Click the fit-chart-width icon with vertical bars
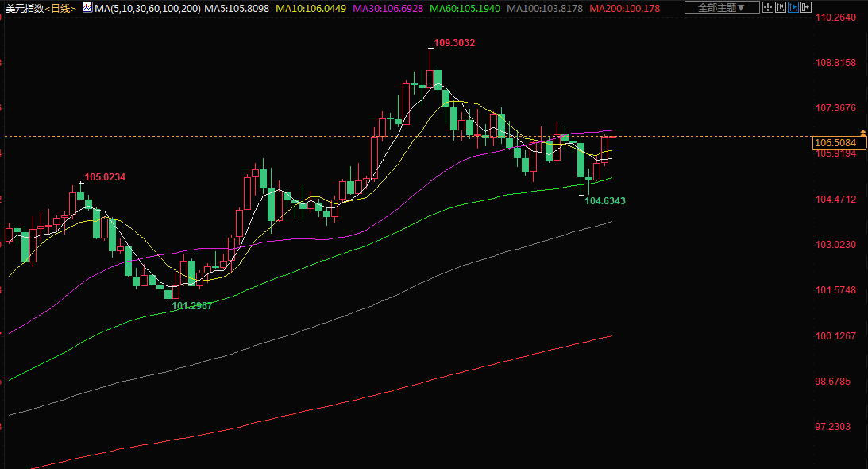 [779, 8]
